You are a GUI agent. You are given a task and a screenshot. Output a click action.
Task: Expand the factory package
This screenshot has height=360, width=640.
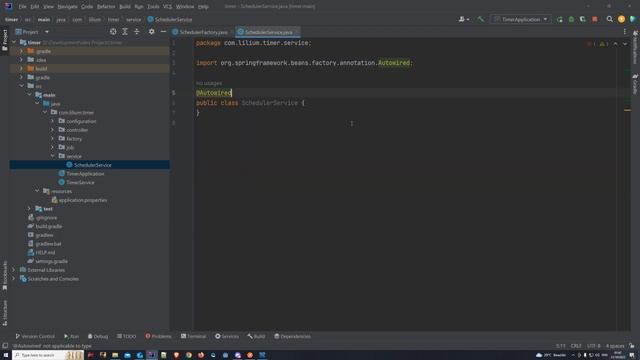click(x=53, y=138)
